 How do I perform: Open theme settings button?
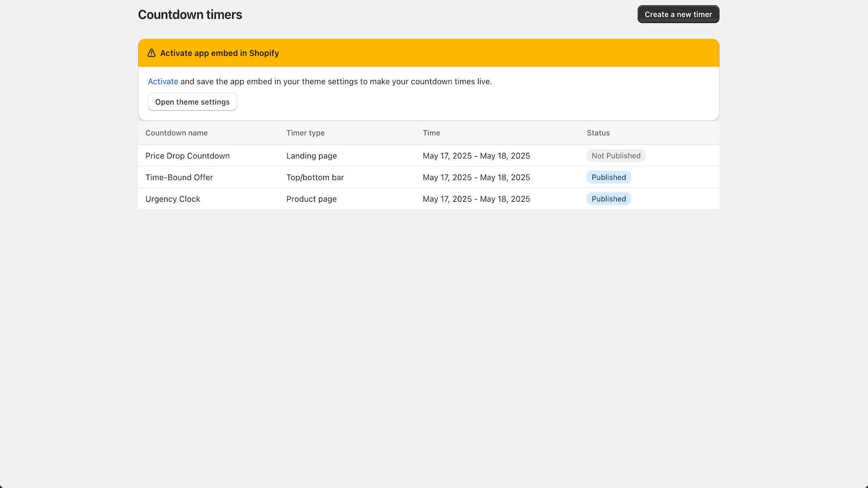[x=193, y=102]
